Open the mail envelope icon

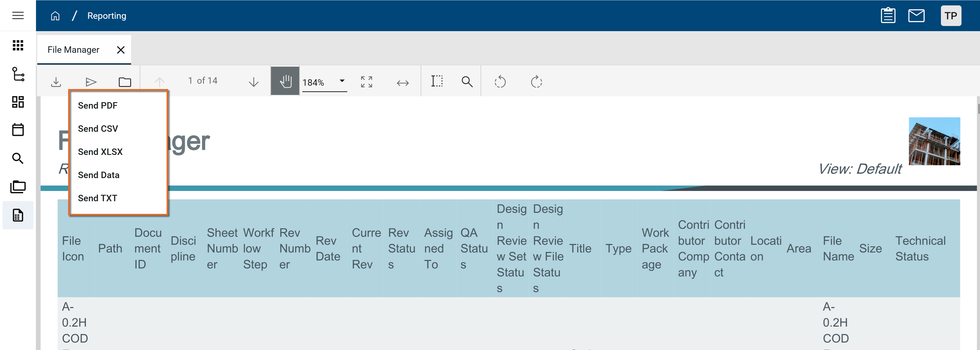click(916, 16)
